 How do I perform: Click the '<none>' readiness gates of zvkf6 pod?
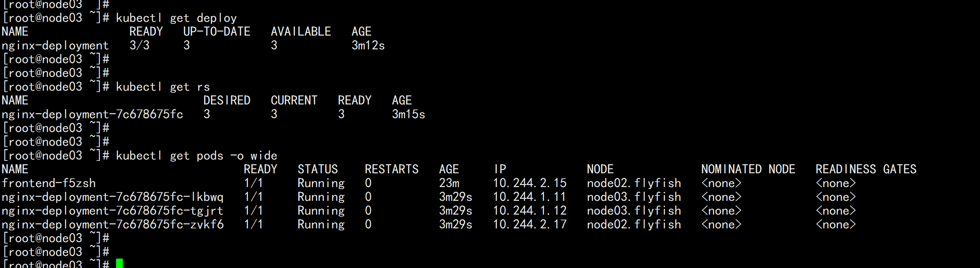pyautogui.click(x=836, y=224)
